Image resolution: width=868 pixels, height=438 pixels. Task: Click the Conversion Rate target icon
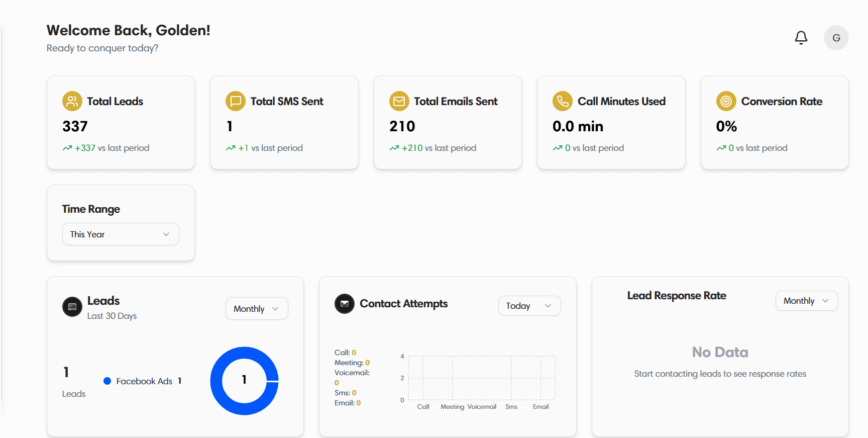tap(726, 101)
